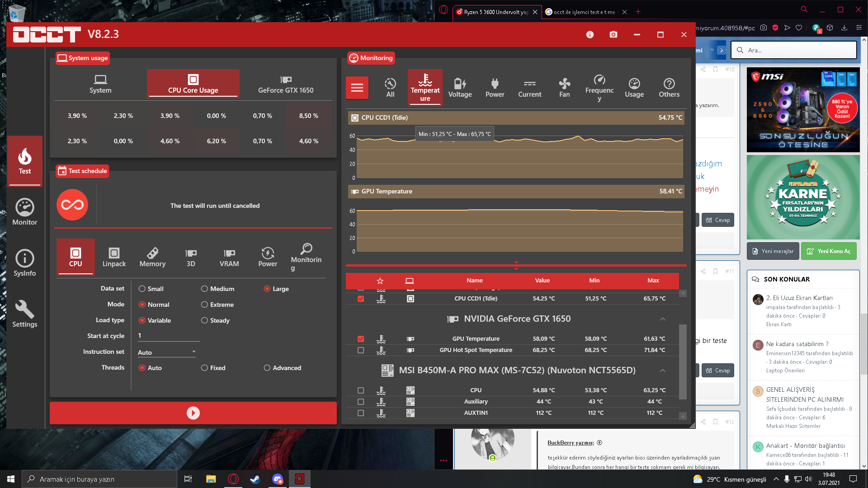Select the Memory test type
This screenshot has height=488, width=868.
[x=152, y=257]
